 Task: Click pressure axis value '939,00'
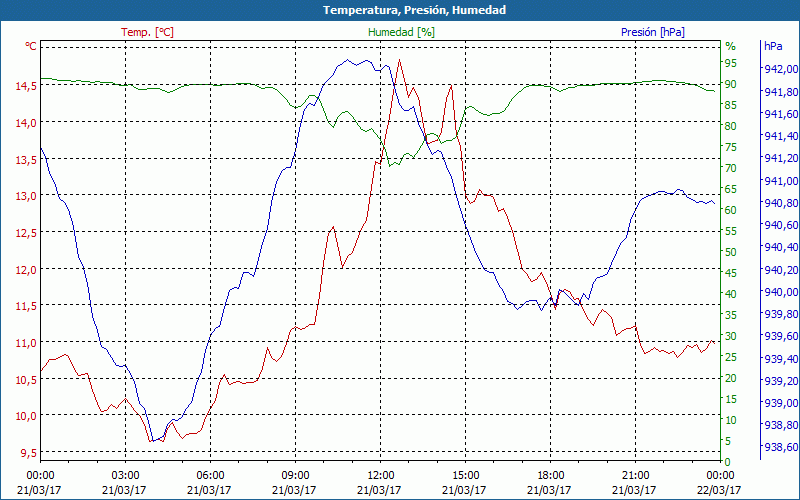point(781,403)
